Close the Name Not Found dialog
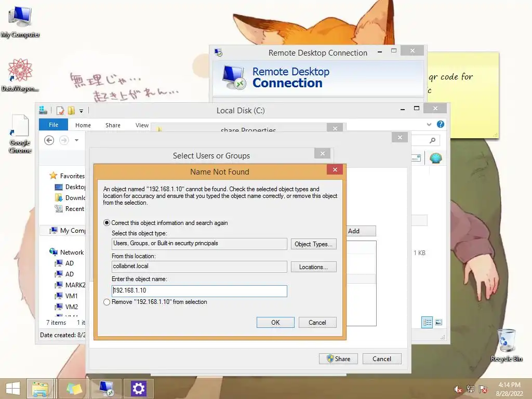532x399 pixels. pyautogui.click(x=335, y=169)
